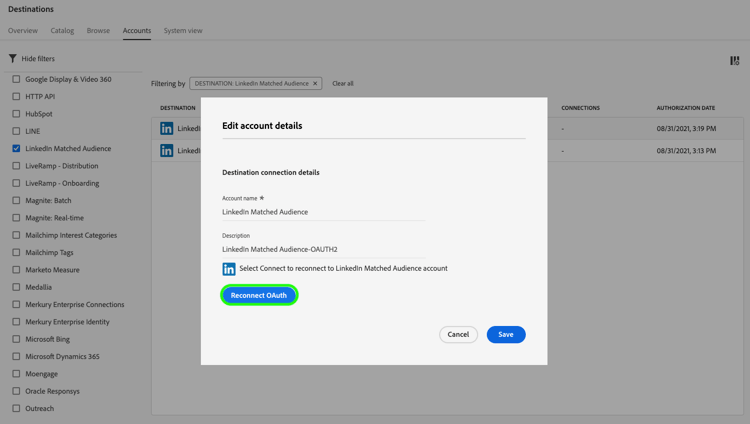Check Moengage filter

(16, 374)
